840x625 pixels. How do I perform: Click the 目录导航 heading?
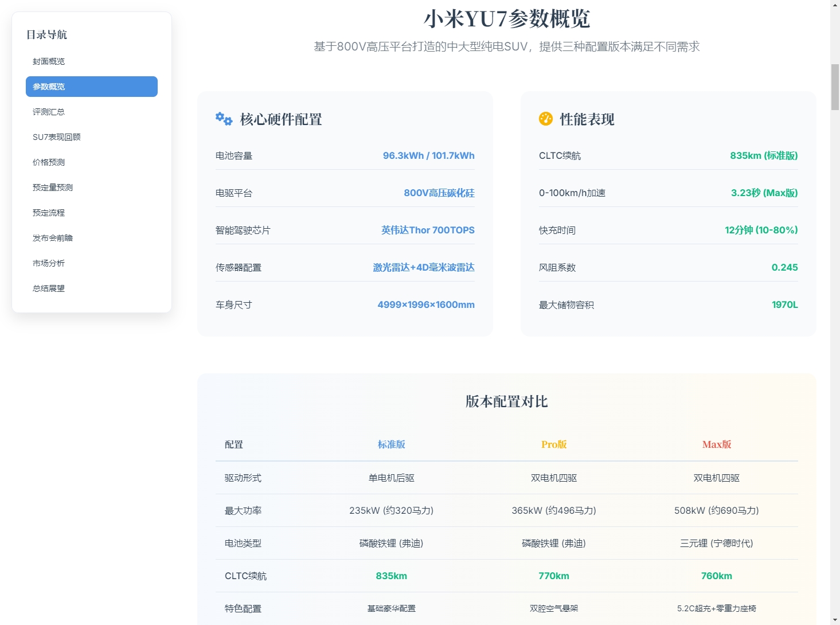point(47,34)
